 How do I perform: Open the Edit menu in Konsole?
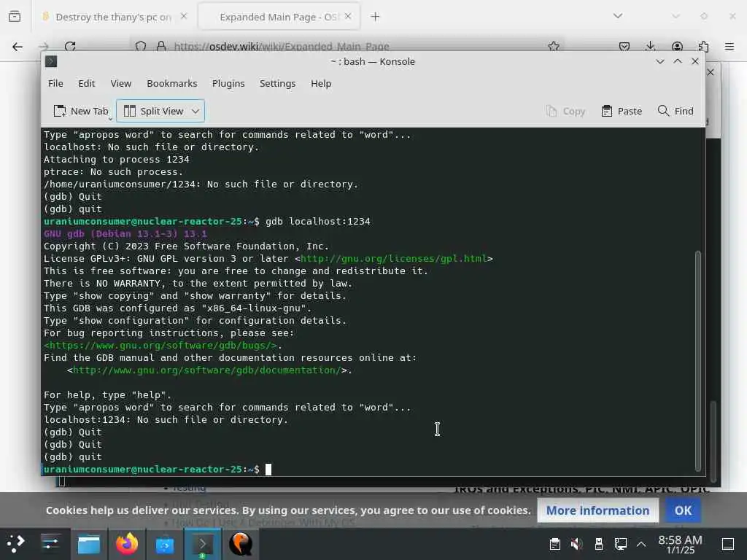tap(86, 83)
